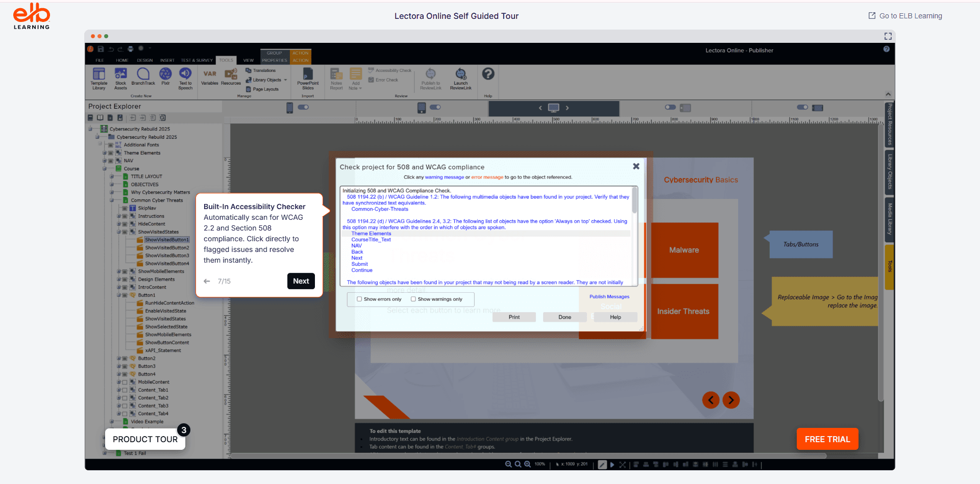Viewport: 980px width, 484px height.
Task: Open the Stock Assets tool
Action: click(x=120, y=79)
